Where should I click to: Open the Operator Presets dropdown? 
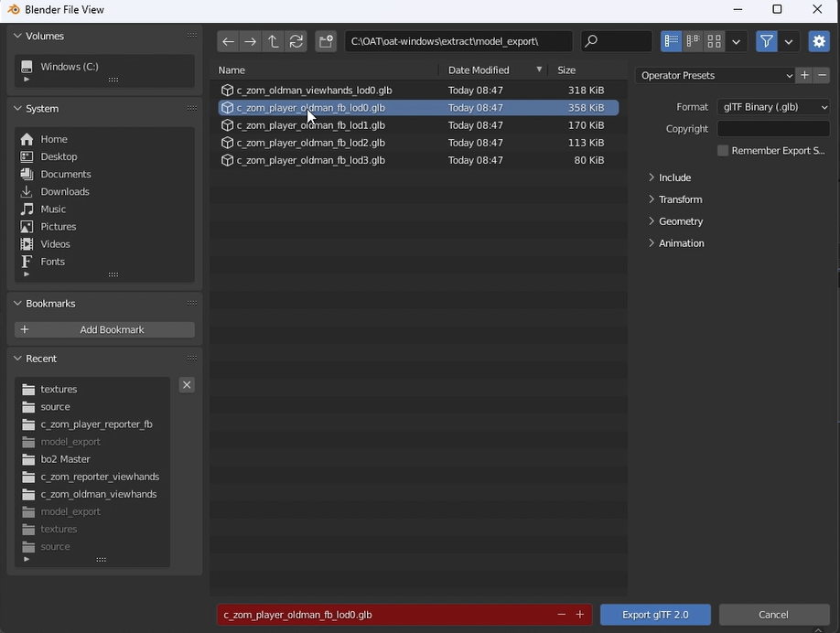point(716,76)
